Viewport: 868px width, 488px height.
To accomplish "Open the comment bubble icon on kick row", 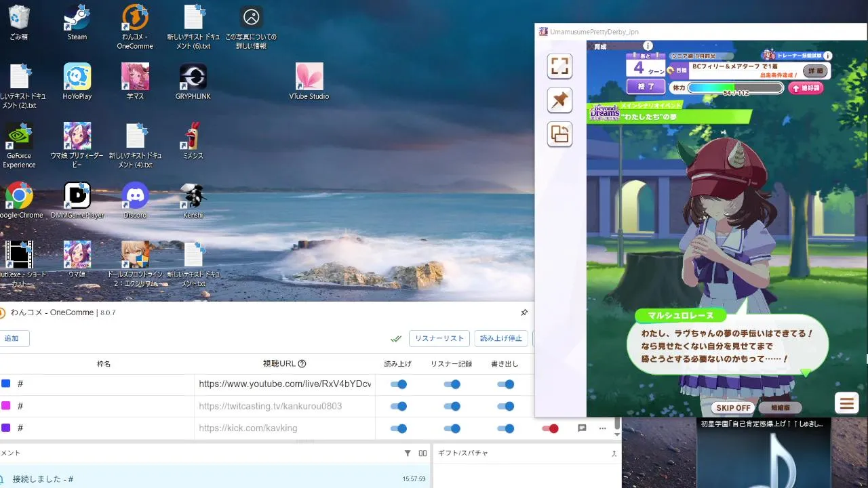I will click(582, 428).
